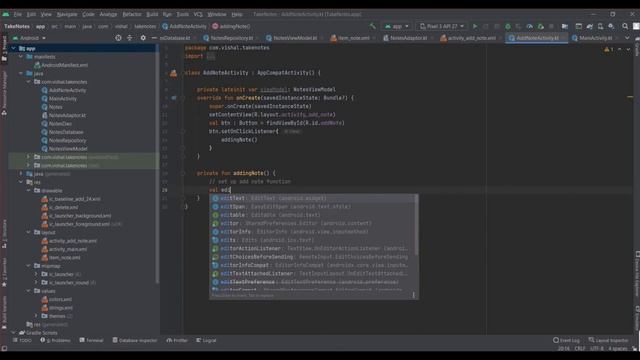The height and width of the screenshot is (360, 640).
Task: Toggle code folding on onCreate function
Action: point(182,98)
